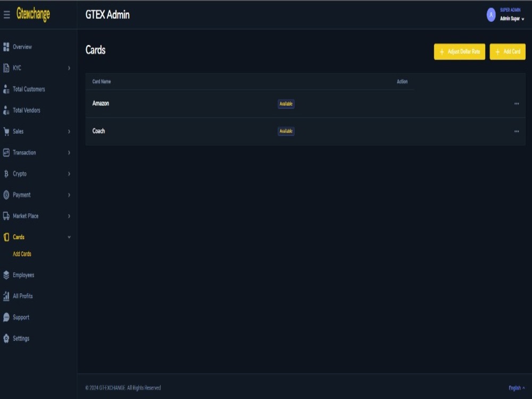Click the Super Admin avatar icon
The image size is (532, 399).
491,14
